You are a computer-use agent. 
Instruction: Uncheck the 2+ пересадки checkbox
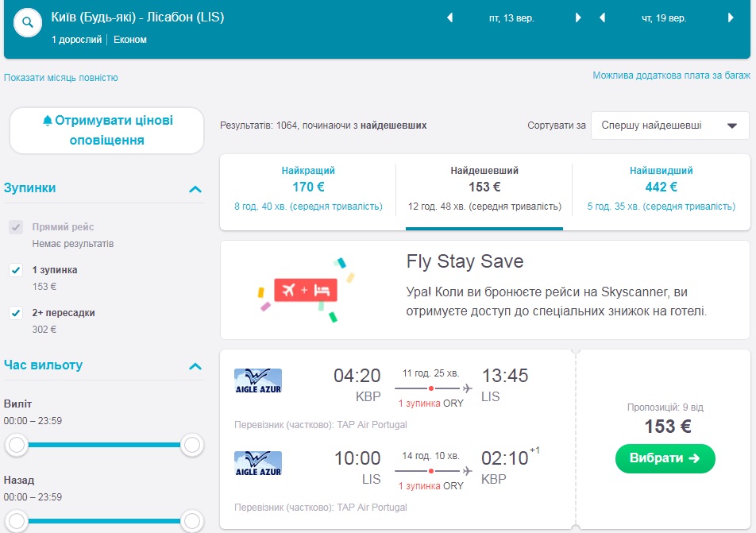point(16,313)
